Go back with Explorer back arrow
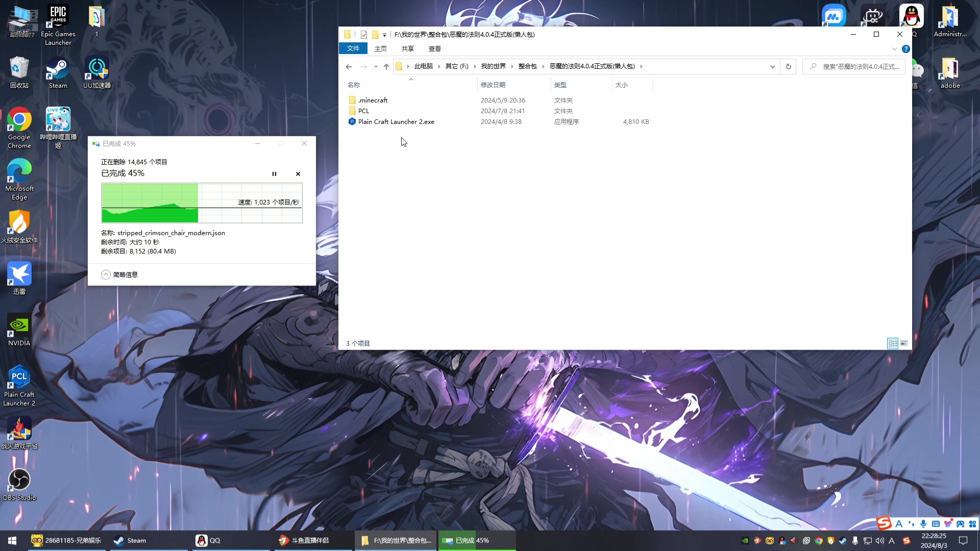This screenshot has width=980, height=551. (349, 66)
